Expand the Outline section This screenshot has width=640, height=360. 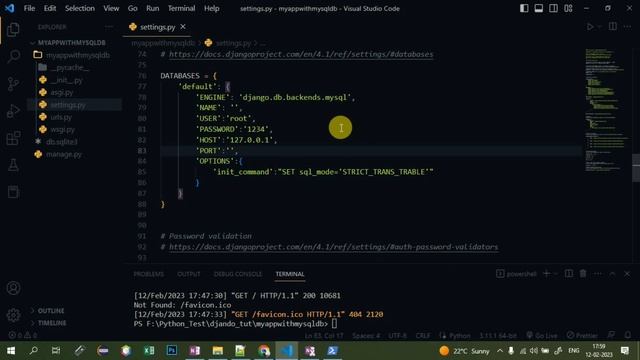pos(51,311)
